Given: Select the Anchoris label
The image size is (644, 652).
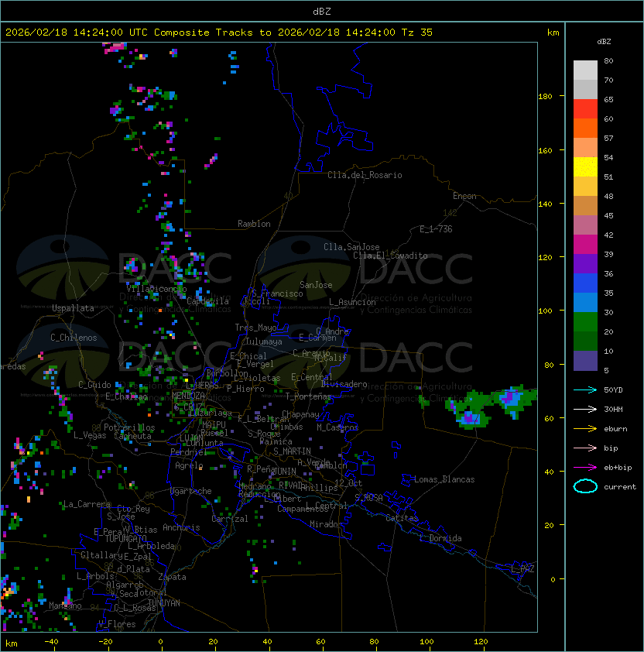Looking at the screenshot, I should 181,528.
